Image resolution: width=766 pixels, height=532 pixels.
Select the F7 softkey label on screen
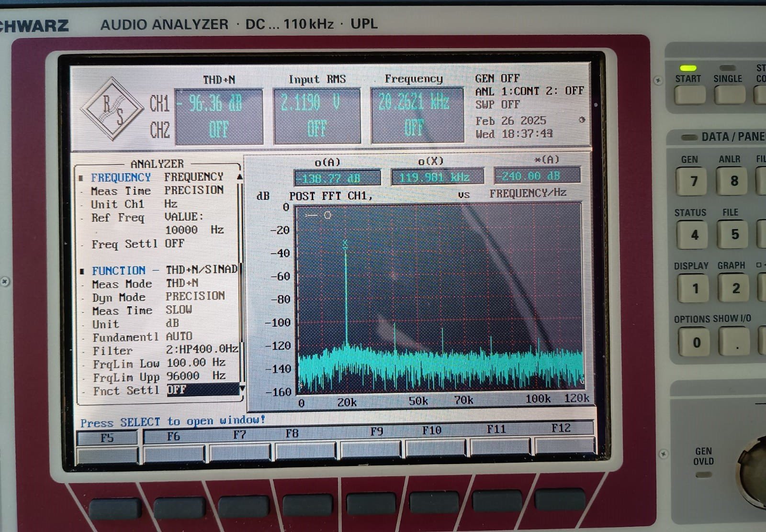tap(239, 435)
